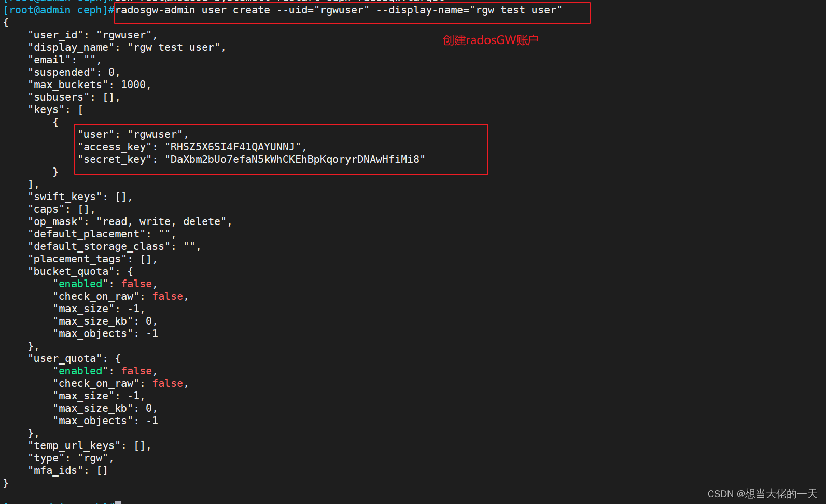The width and height of the screenshot is (826, 504).
Task: Select the "op_mask": "read, write, delete" line
Action: tap(130, 221)
